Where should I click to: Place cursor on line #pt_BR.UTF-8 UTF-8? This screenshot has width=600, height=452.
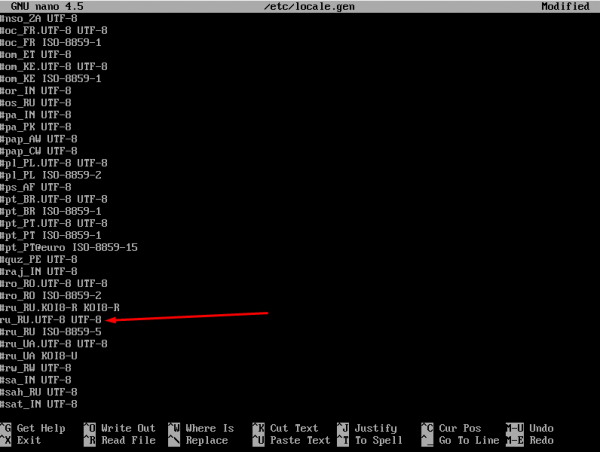[x=54, y=199]
